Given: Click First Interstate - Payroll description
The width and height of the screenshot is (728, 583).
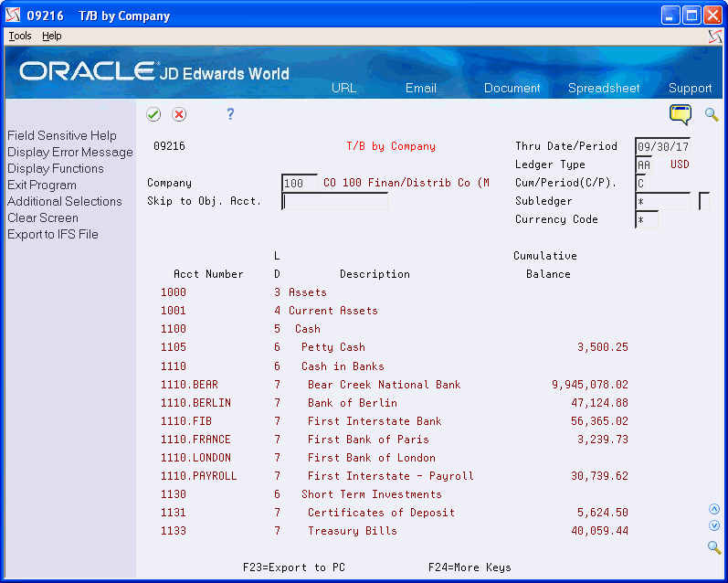Looking at the screenshot, I should click(390, 476).
